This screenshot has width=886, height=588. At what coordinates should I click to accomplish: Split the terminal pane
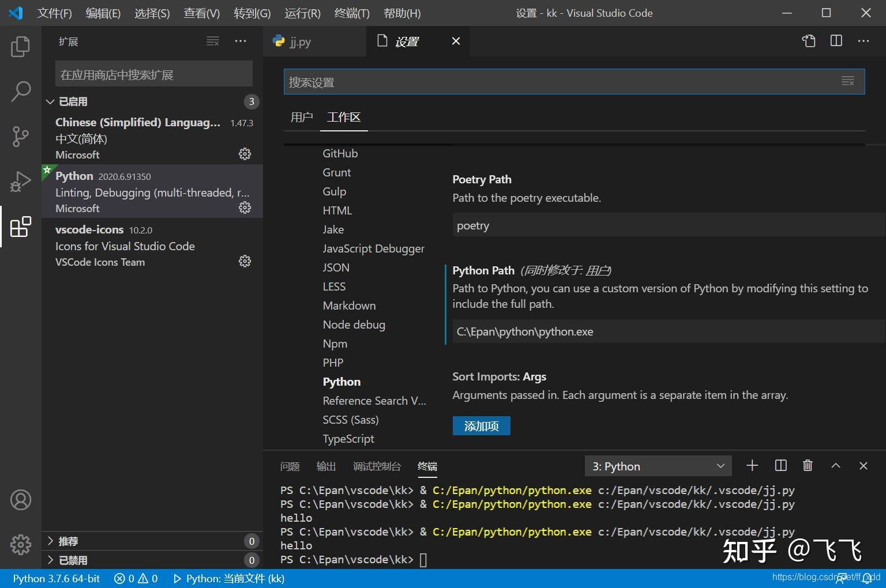coord(780,465)
